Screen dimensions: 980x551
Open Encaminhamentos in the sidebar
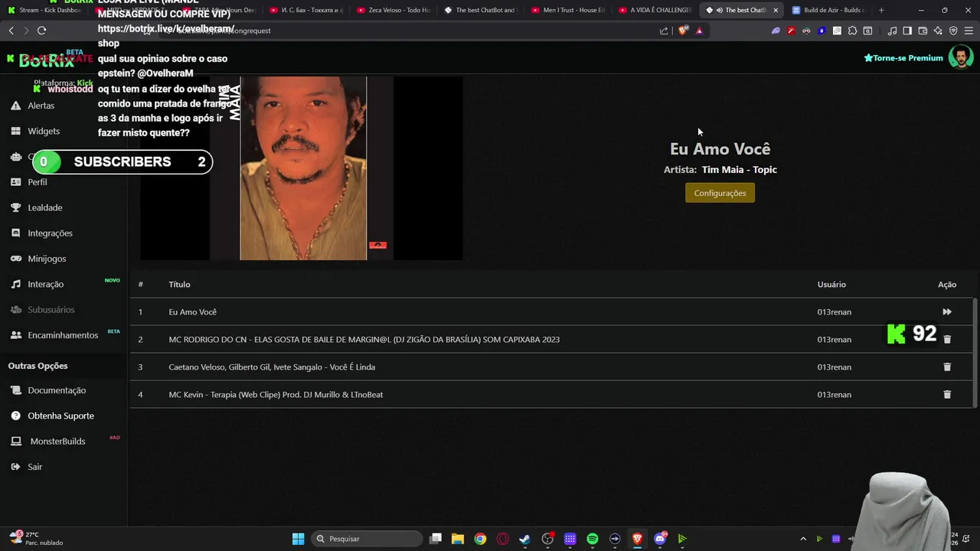[x=63, y=335]
